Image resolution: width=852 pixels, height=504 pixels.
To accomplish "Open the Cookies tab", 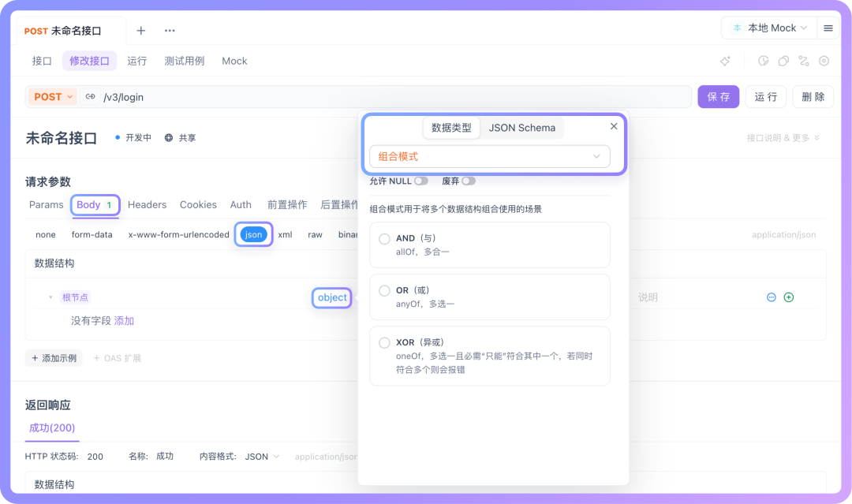I will (x=198, y=205).
